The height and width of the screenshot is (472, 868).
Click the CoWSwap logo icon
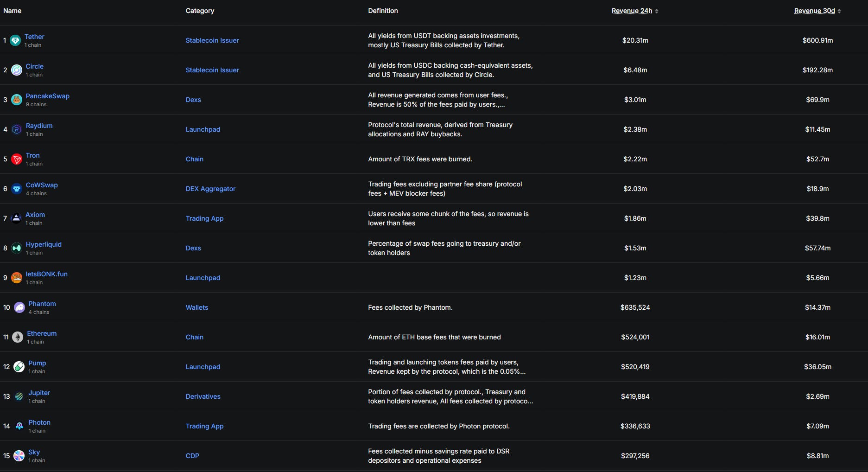point(17,189)
